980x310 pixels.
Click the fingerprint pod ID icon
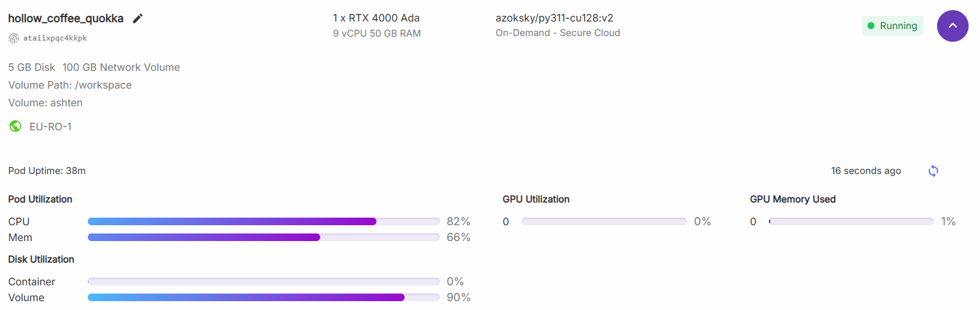(14, 38)
